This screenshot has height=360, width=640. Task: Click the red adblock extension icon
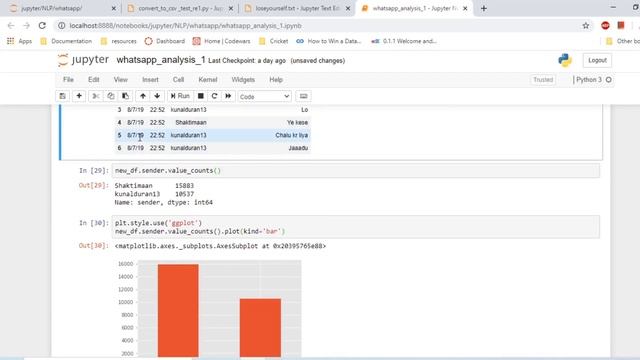pyautogui.click(x=605, y=26)
